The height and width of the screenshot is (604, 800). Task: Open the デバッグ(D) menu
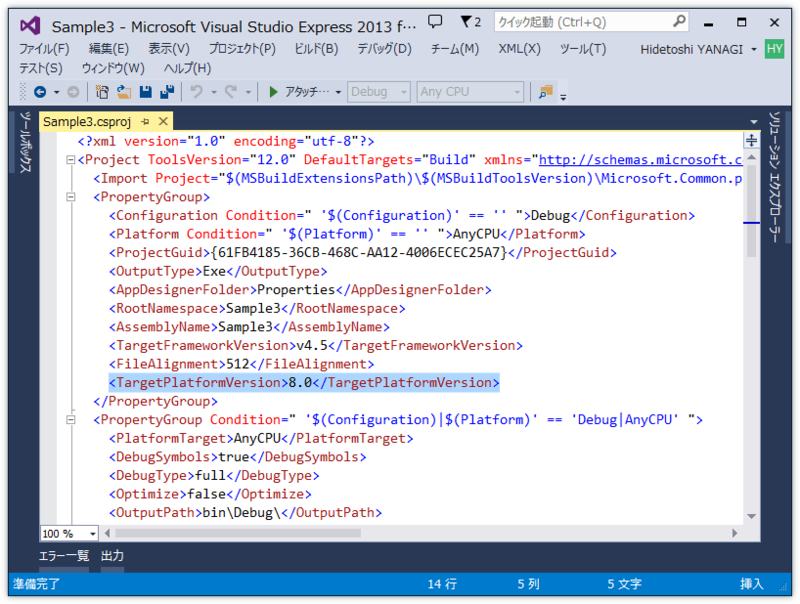pyautogui.click(x=384, y=49)
